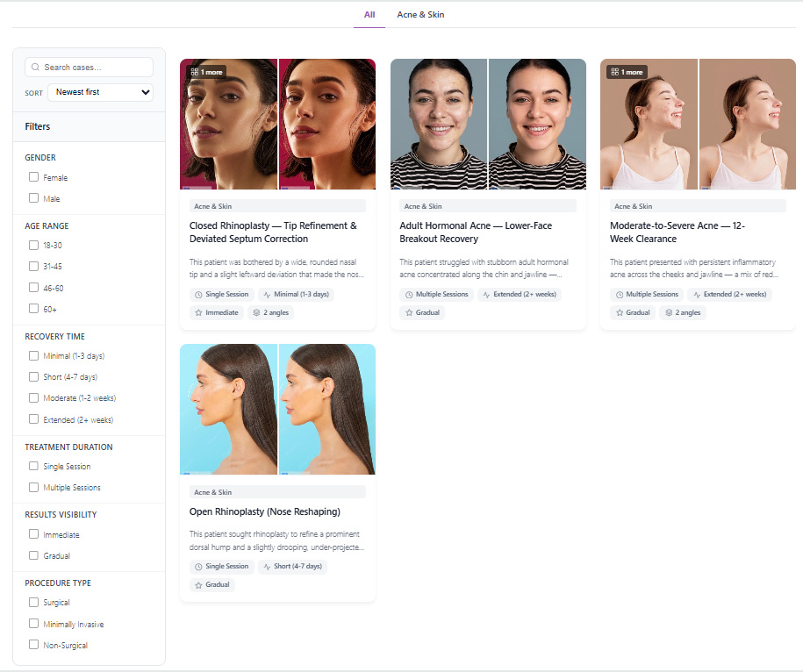Filter by Non-Surgical procedure type
The image size is (803, 672).
pyautogui.click(x=34, y=645)
